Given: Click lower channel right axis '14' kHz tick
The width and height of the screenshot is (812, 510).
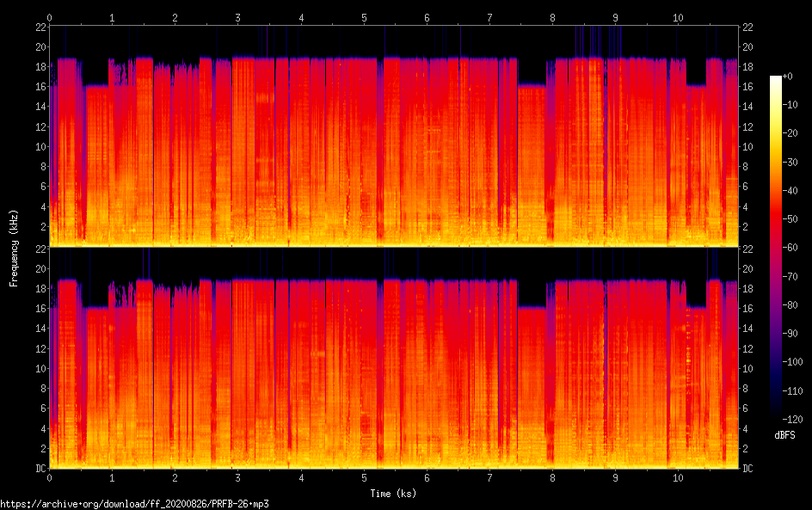Looking at the screenshot, I should [747, 329].
